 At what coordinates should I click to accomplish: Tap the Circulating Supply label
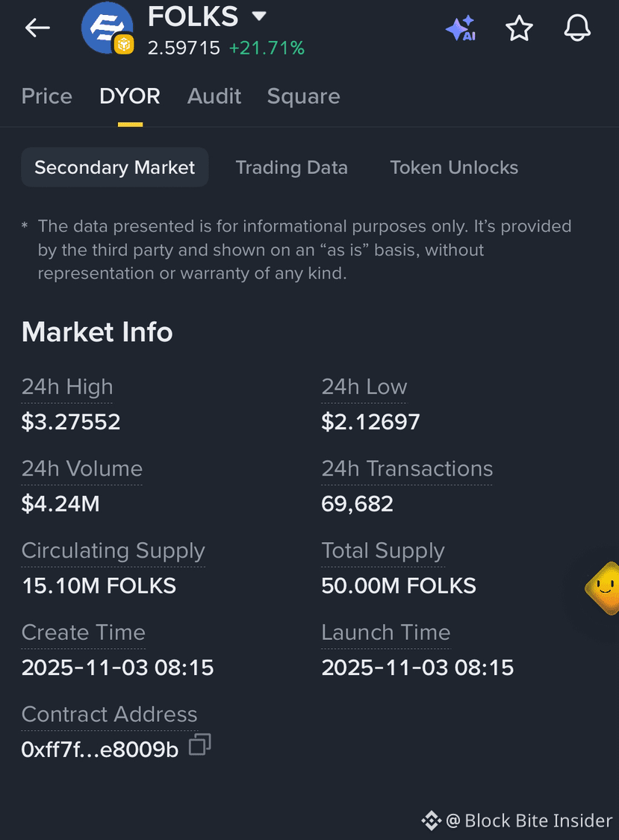pos(113,551)
